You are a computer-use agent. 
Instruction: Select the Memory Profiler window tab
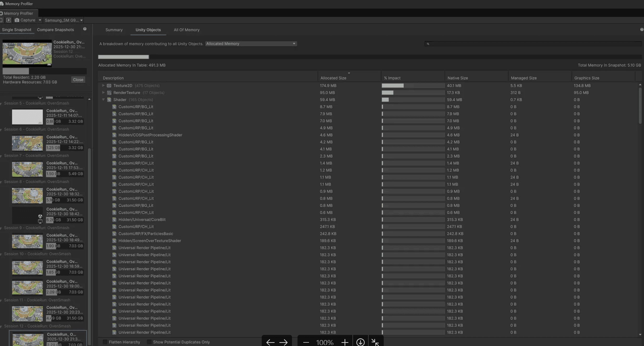19,13
